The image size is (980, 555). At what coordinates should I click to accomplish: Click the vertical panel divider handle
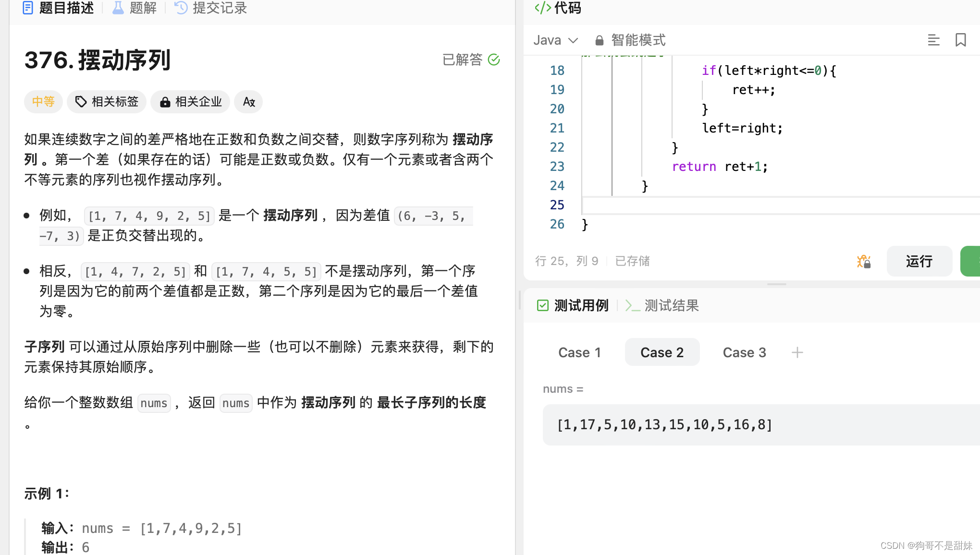(520, 301)
